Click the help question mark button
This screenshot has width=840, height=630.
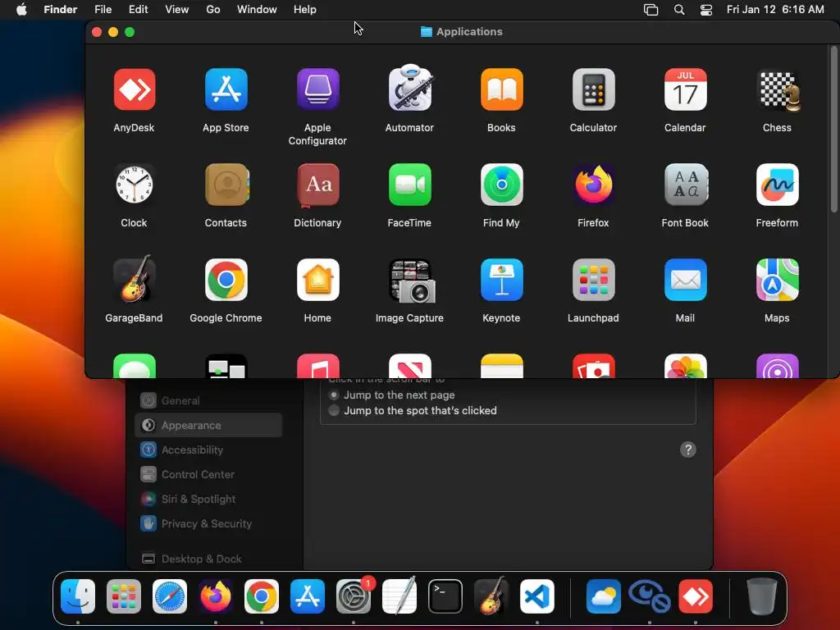click(x=688, y=450)
